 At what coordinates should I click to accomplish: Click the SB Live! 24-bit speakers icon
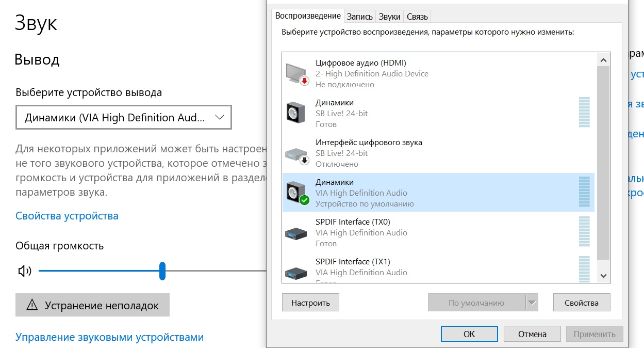pos(296,113)
